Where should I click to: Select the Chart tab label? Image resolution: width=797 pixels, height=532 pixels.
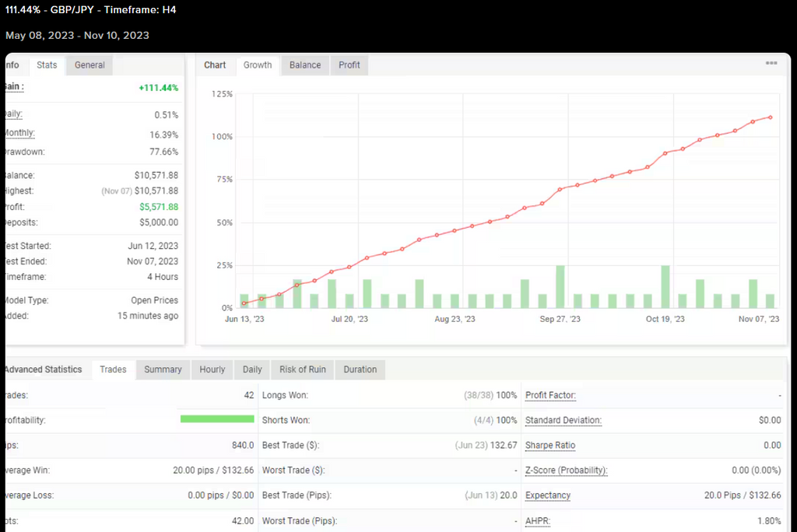click(215, 65)
